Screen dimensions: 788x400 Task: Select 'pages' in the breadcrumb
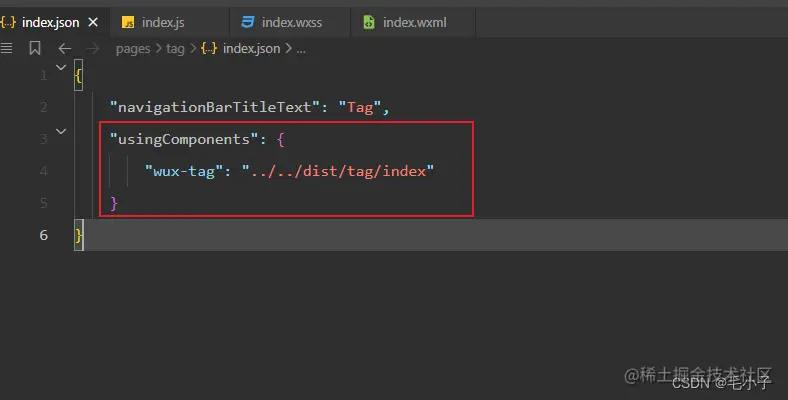click(x=133, y=49)
